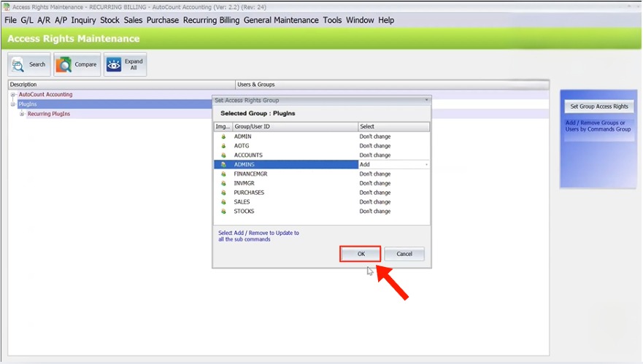Viewport: 643px width, 364px height.
Task: Click the user icon beside ACCOUNTS
Action: (223, 155)
